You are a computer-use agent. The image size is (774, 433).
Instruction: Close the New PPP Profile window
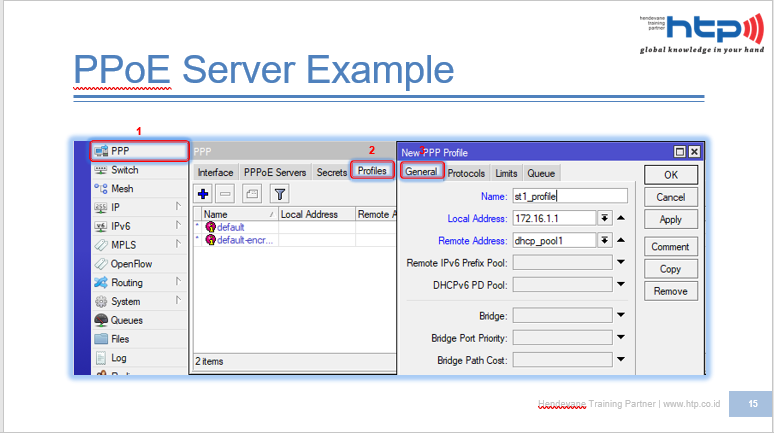[x=694, y=152]
